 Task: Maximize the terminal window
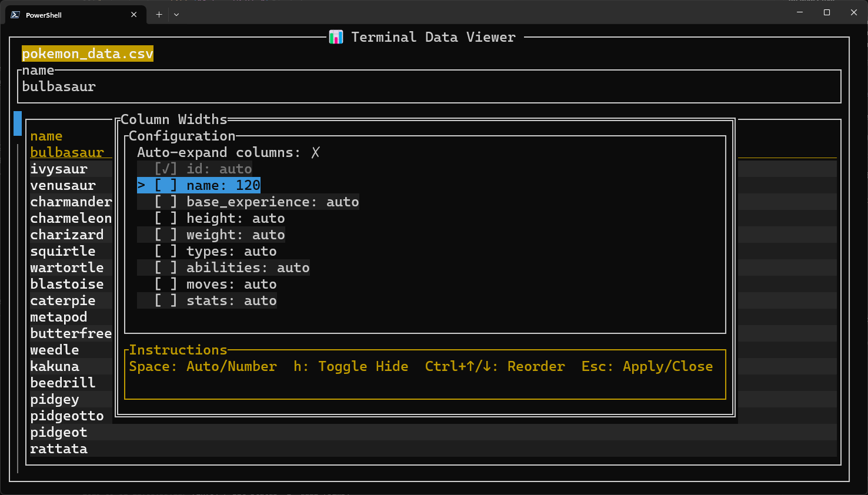pos(827,12)
